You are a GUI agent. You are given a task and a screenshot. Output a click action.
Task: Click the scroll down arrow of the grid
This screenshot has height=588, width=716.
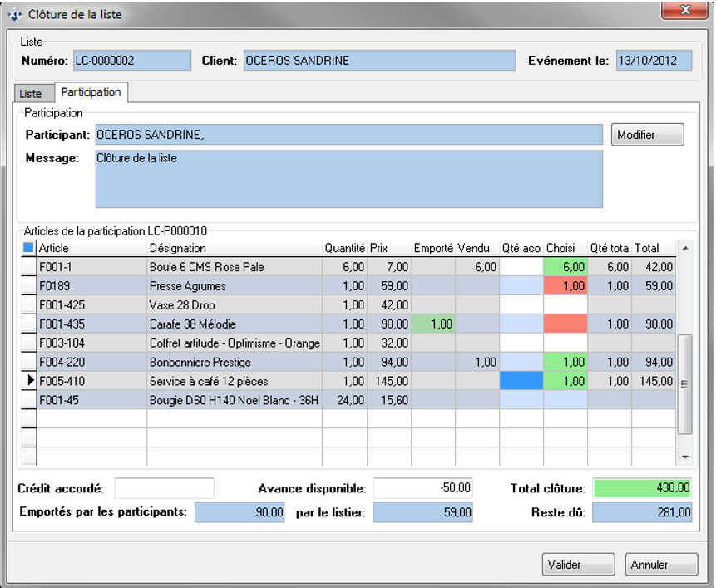point(685,457)
